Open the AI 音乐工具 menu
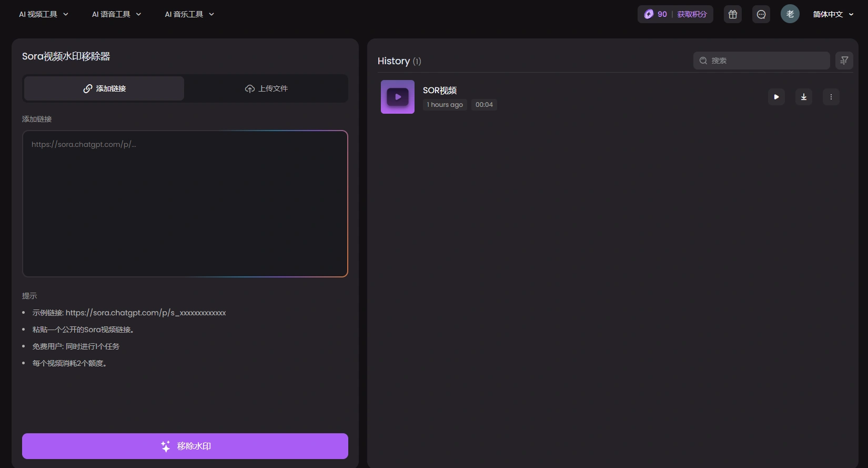868x468 pixels. point(189,14)
